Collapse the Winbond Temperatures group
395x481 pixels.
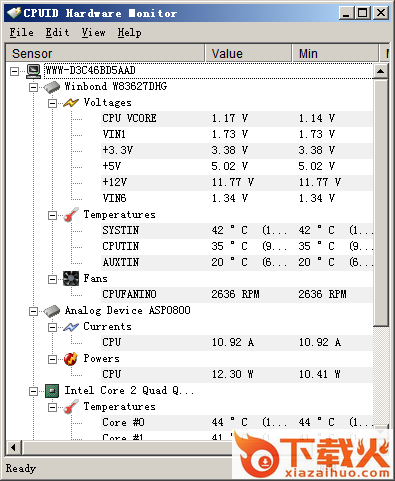click(x=52, y=215)
